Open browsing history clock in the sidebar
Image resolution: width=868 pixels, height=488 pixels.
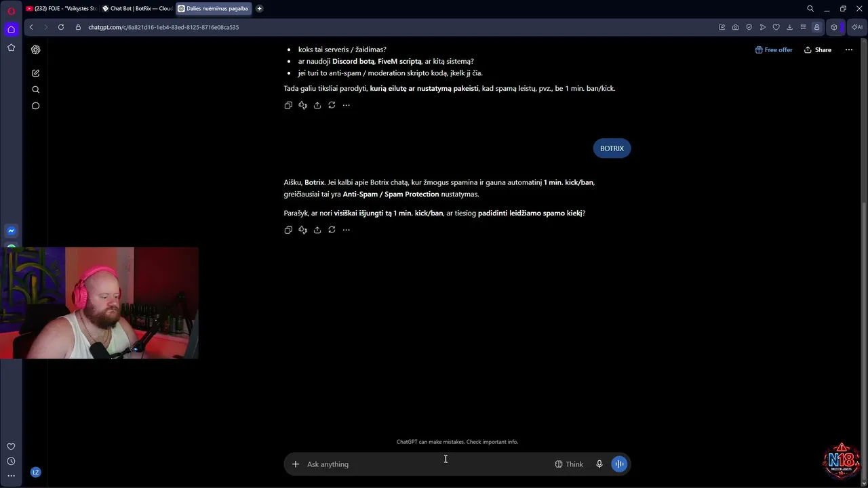[x=11, y=462]
